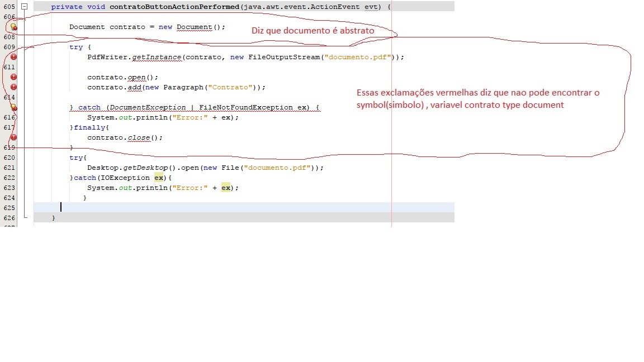Image resolution: width=644 pixels, height=362 pixels.
Task: Select line number 609 in the gutter
Action: (9, 47)
